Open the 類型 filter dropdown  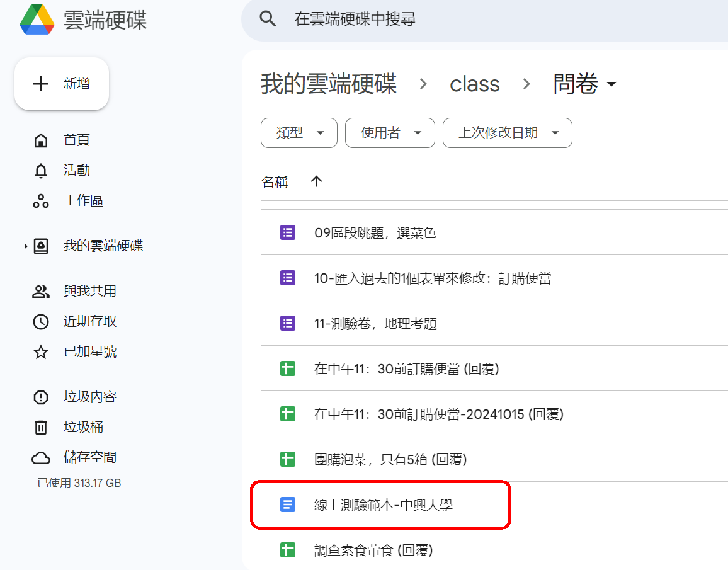(x=299, y=133)
